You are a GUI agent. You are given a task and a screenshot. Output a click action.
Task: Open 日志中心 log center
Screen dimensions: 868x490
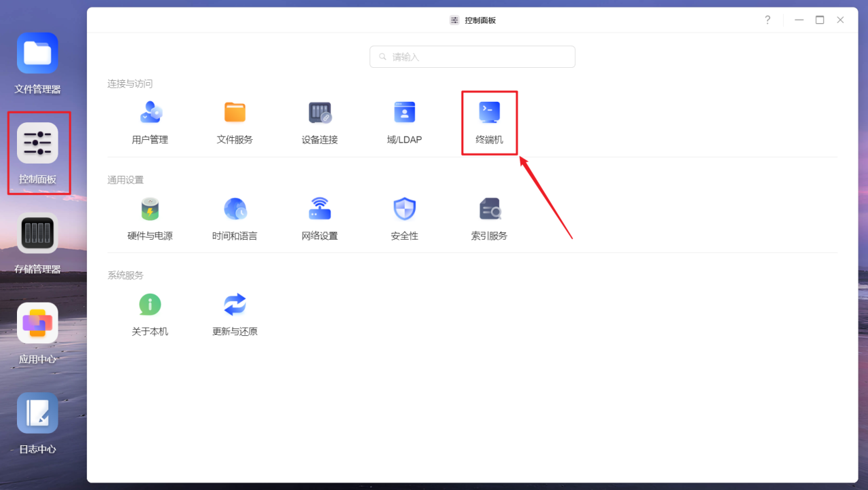37,413
